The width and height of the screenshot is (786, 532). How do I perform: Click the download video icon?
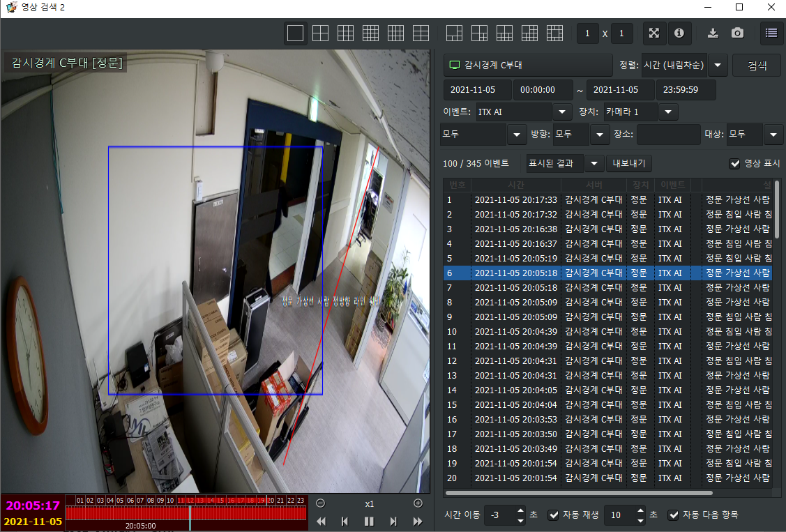713,33
